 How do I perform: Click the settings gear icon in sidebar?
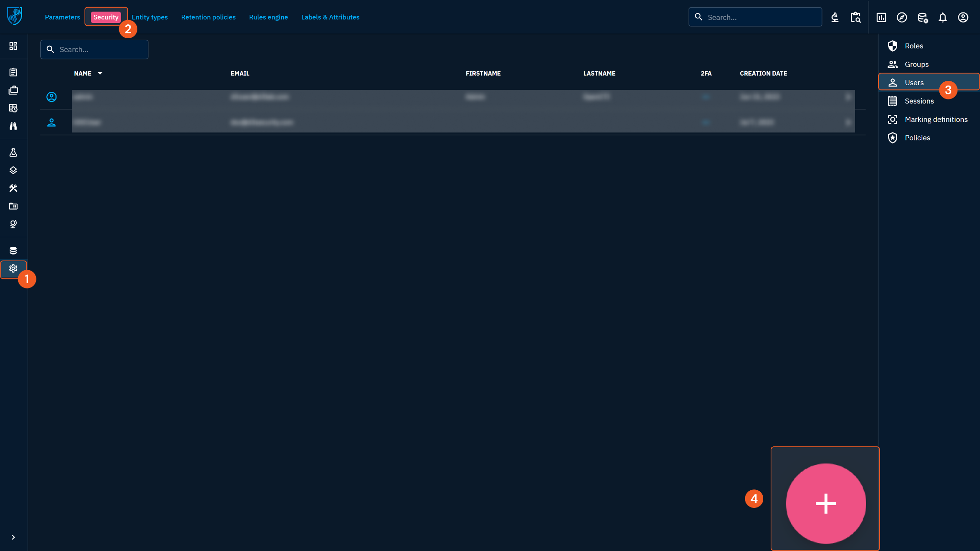pyautogui.click(x=13, y=268)
